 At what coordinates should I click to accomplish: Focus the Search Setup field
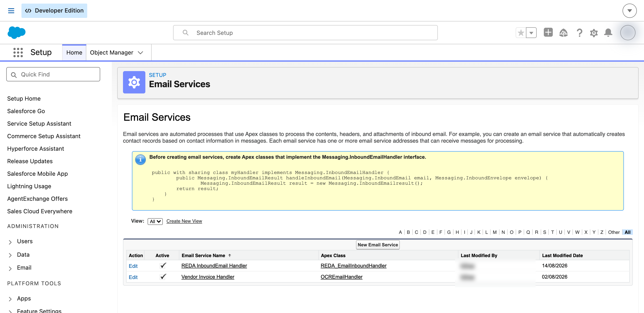click(305, 33)
